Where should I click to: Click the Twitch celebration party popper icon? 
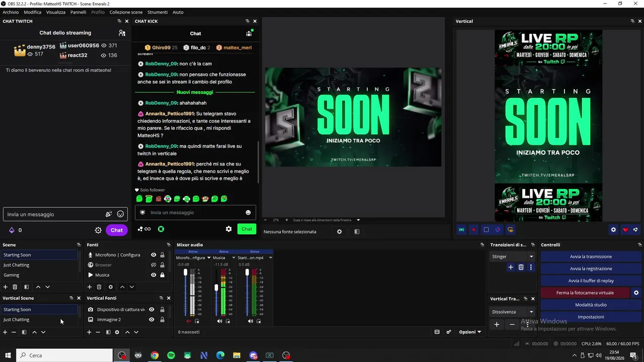point(108,214)
